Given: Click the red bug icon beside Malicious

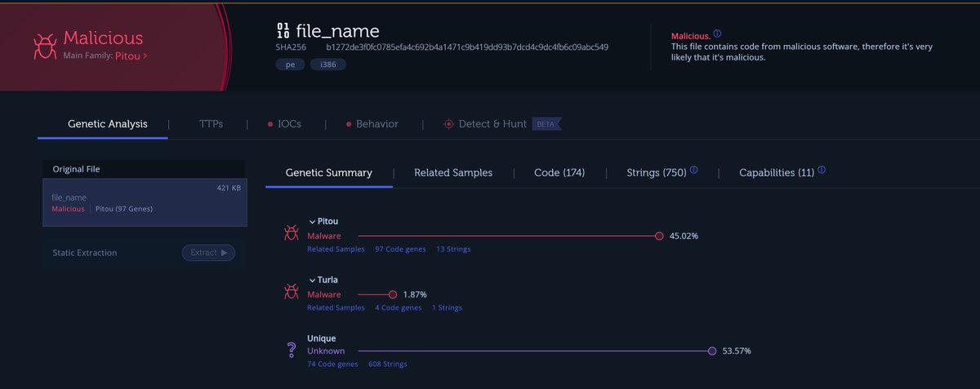Looking at the screenshot, I should (43, 47).
